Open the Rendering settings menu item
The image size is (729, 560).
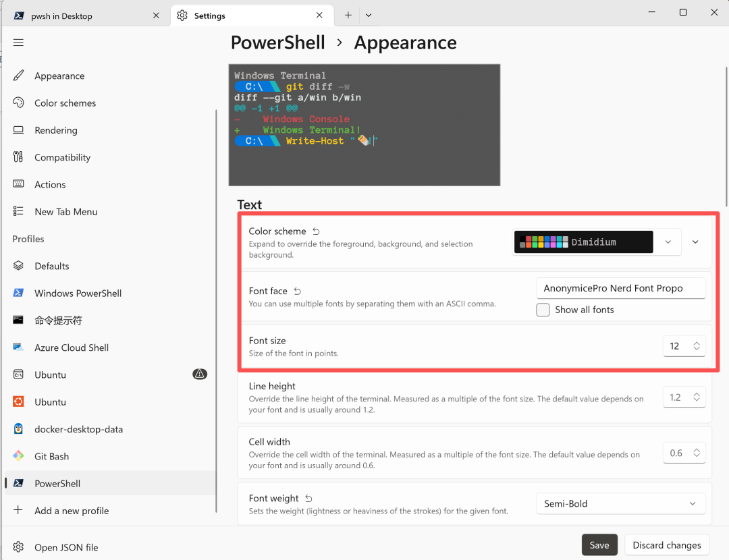pos(55,130)
